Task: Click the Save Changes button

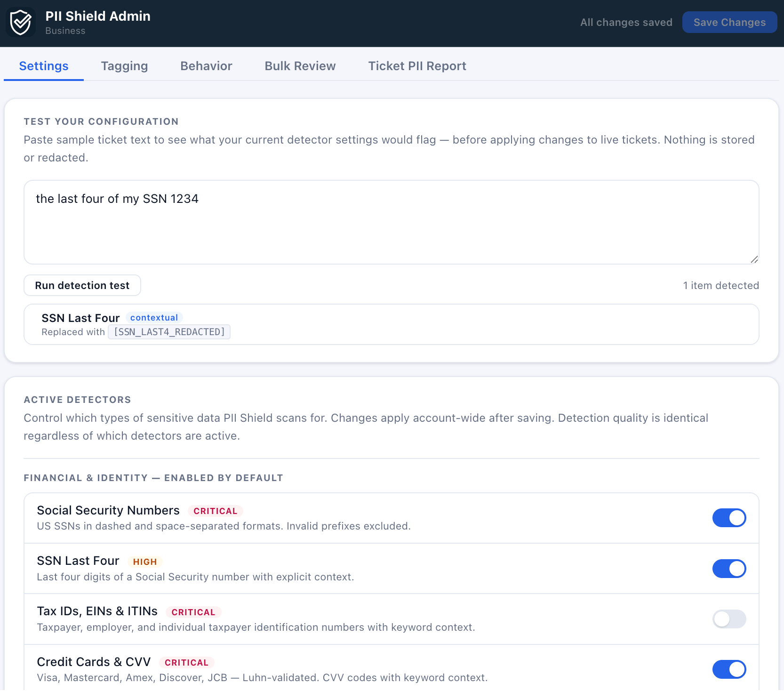Action: [729, 22]
